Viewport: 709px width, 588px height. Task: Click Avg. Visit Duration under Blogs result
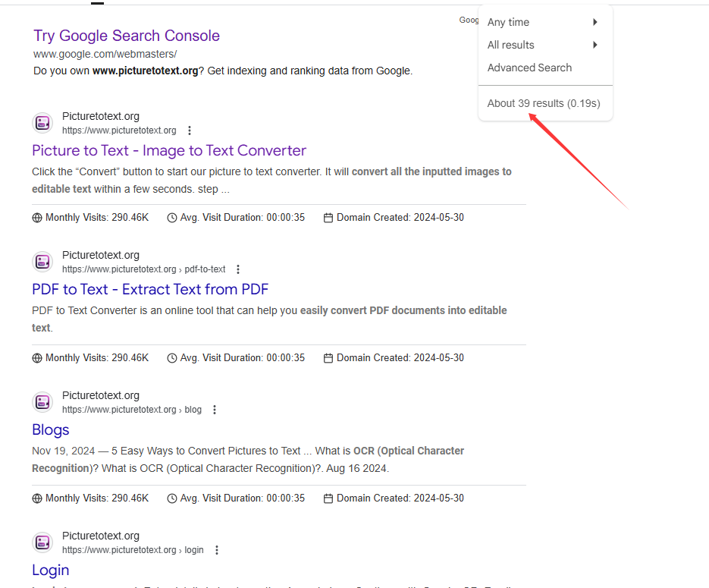(243, 498)
